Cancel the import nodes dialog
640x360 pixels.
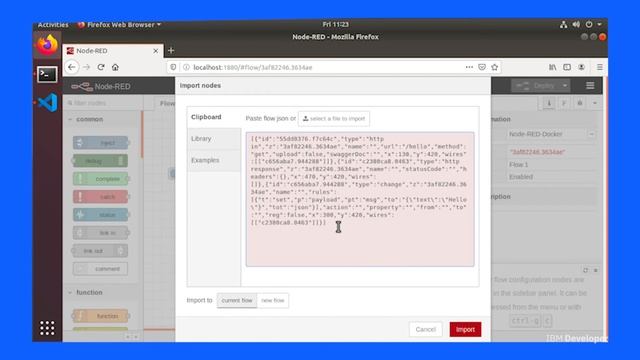pos(425,329)
